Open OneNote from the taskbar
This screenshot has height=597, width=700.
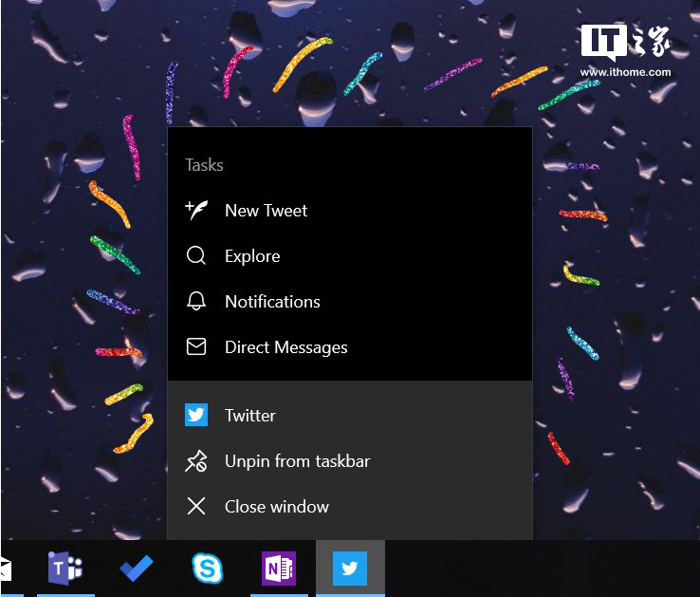279,569
